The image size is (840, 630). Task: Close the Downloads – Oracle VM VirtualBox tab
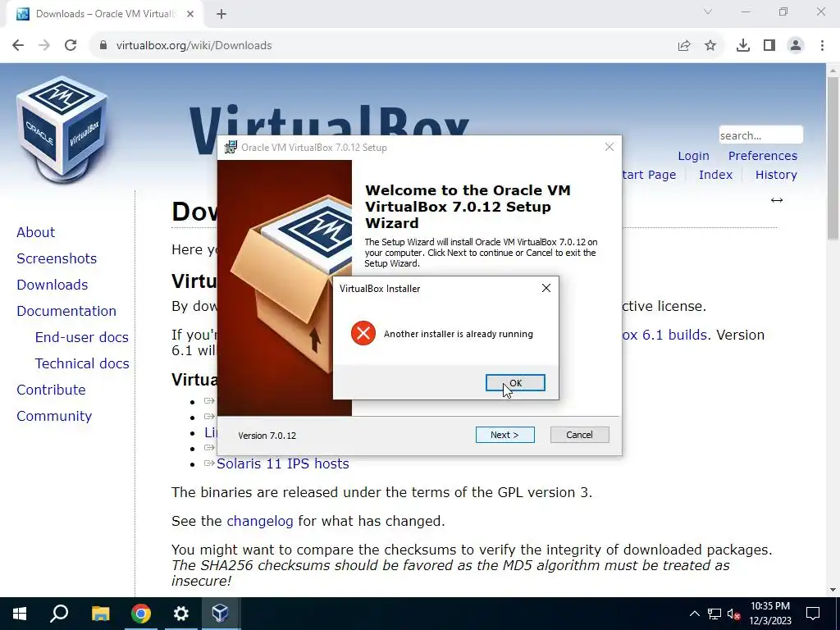(190, 14)
